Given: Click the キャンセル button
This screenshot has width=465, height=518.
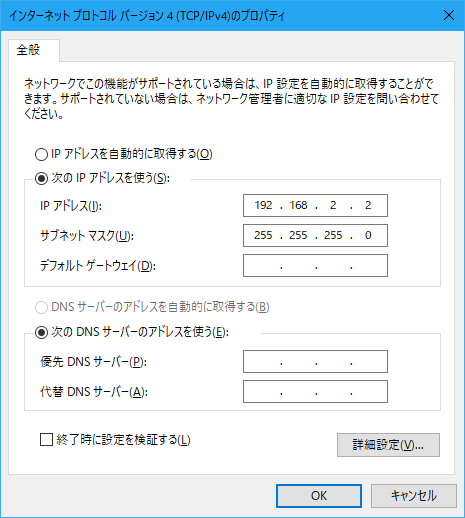Looking at the screenshot, I should tap(414, 496).
